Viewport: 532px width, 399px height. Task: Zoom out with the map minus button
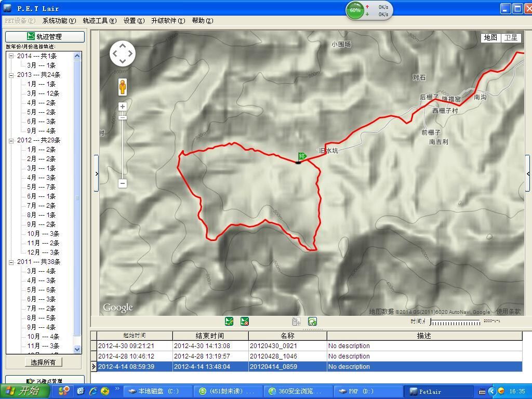pyautogui.click(x=123, y=183)
